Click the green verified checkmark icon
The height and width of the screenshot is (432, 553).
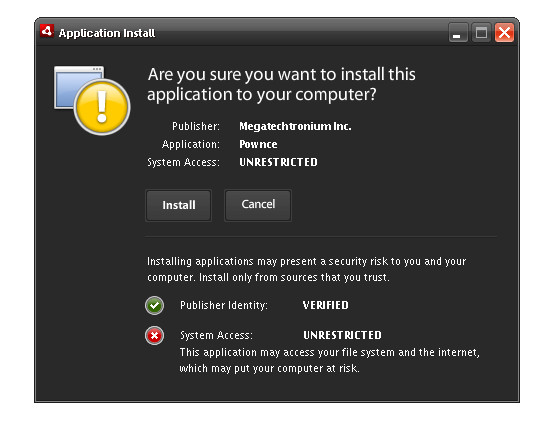(x=154, y=305)
